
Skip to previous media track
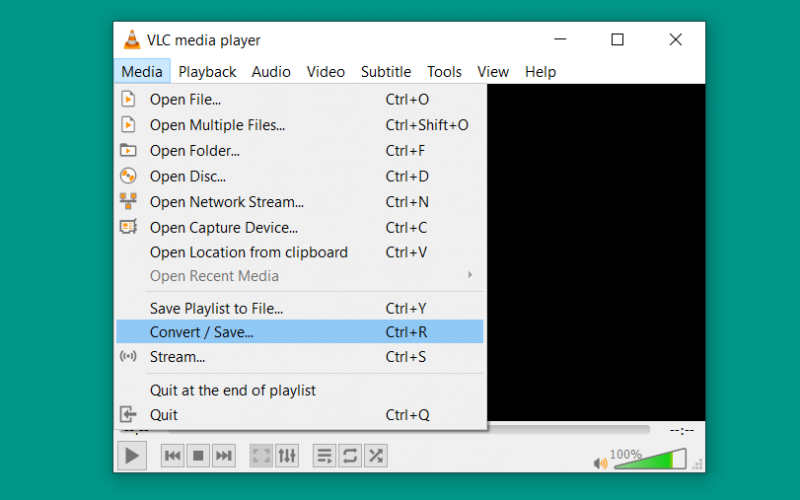coord(172,456)
